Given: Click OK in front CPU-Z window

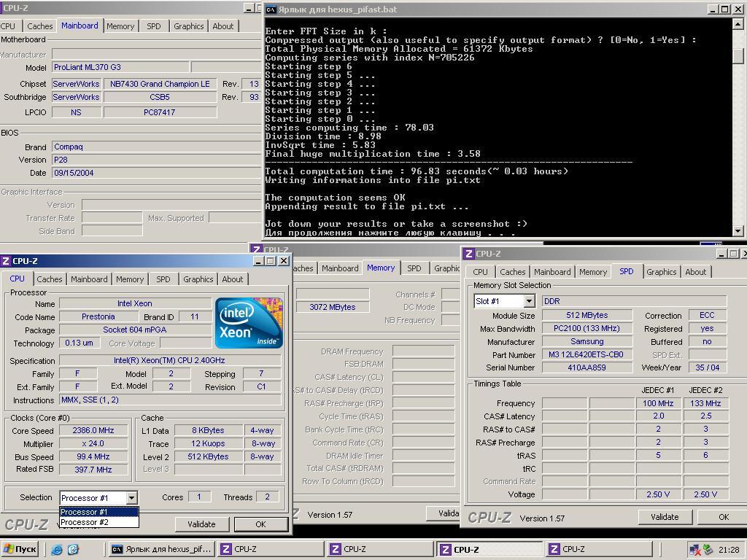Looking at the screenshot, I should [x=260, y=524].
